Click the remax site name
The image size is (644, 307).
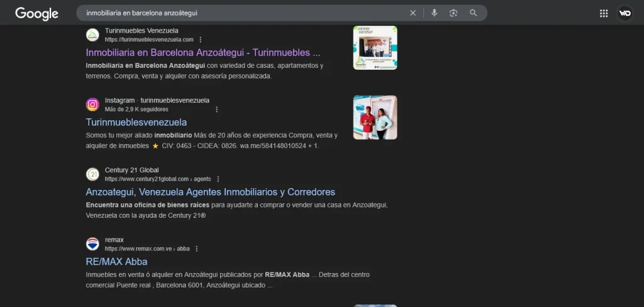pyautogui.click(x=114, y=240)
